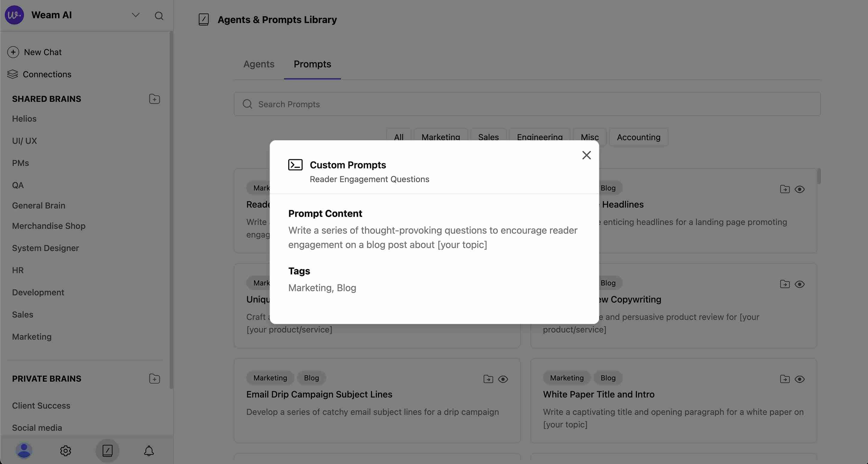Screen dimensions: 868x464
Task: Filter prompts by Accounting category
Action: pos(638,137)
